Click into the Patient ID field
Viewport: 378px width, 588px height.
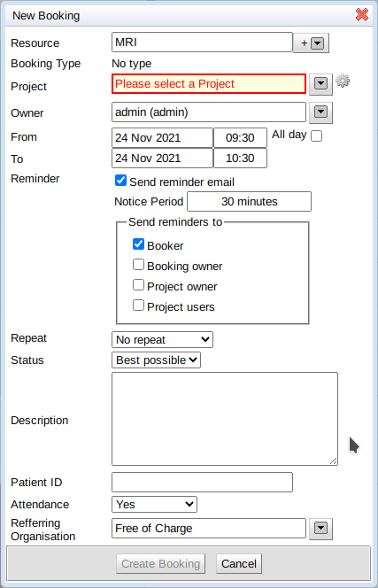point(202,483)
